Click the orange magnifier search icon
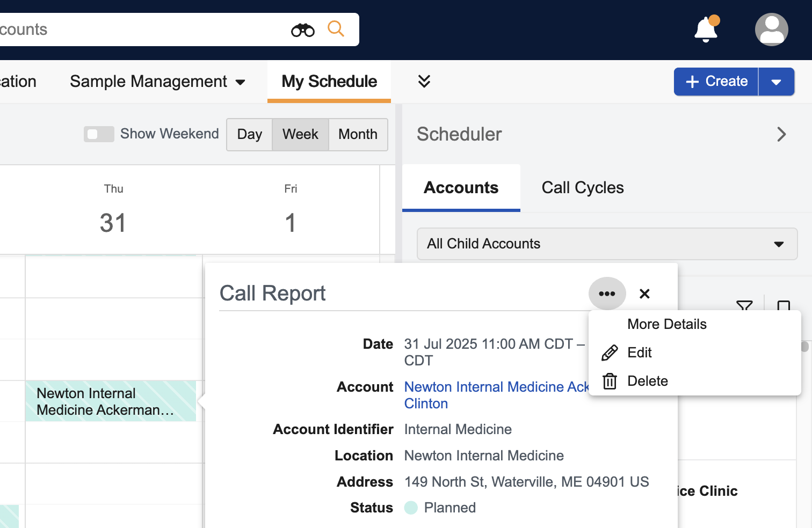This screenshot has width=812, height=528. [336, 29]
